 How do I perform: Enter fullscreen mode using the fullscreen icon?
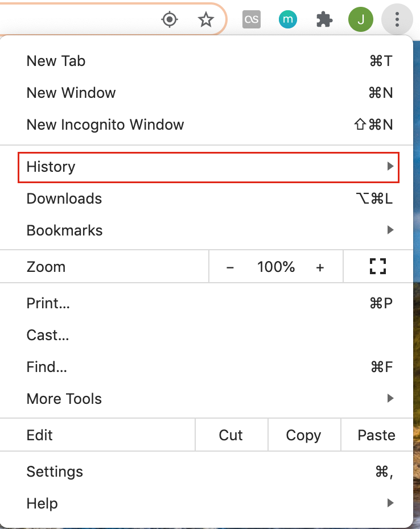point(378,266)
